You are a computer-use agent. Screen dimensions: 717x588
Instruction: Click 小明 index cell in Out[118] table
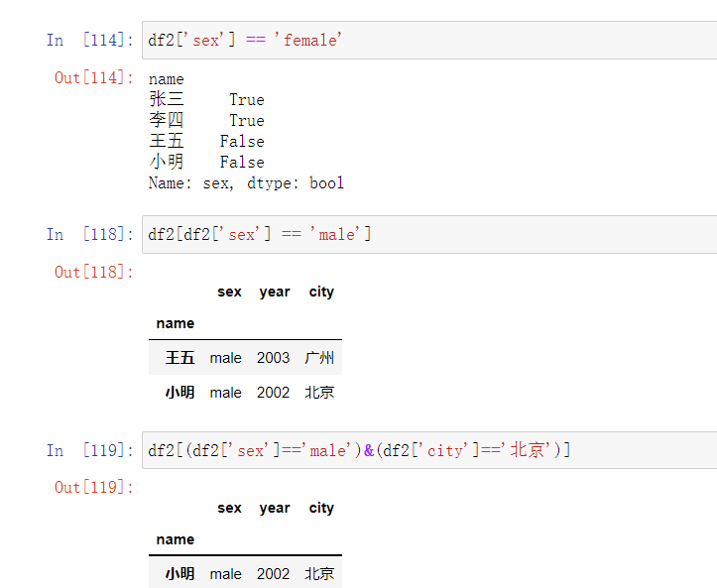click(x=179, y=393)
